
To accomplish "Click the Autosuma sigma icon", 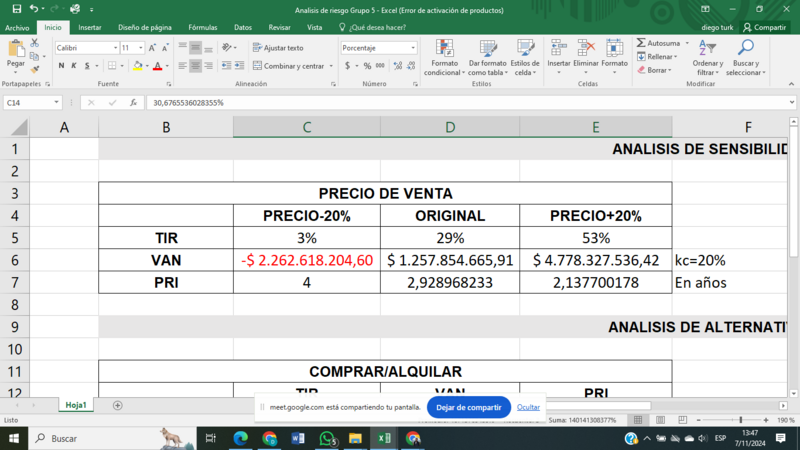I will [641, 43].
